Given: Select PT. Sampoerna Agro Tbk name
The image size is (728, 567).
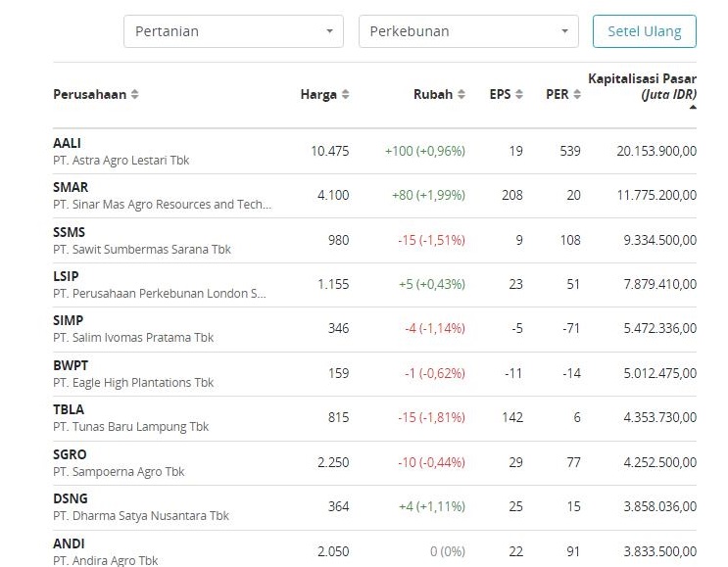Looking at the screenshot, I should click(x=119, y=471).
